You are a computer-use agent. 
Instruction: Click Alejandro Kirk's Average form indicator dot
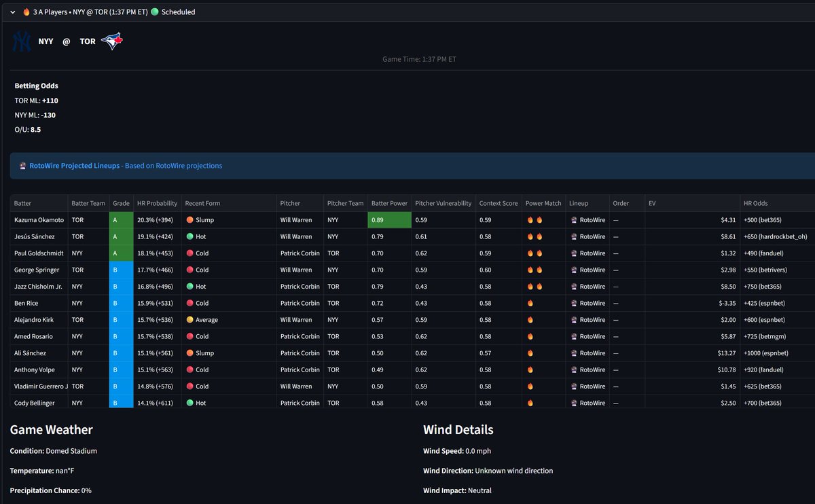click(x=190, y=320)
